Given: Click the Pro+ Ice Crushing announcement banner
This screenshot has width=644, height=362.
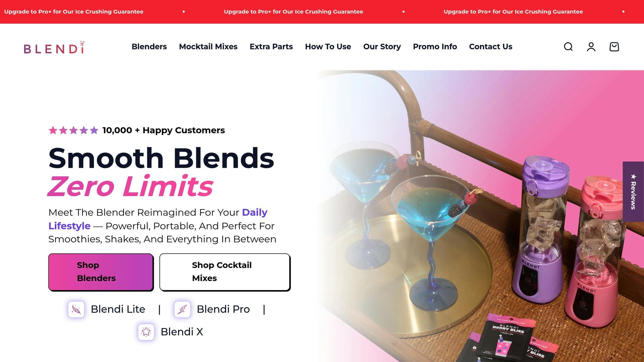Looking at the screenshot, I should click(x=322, y=12).
